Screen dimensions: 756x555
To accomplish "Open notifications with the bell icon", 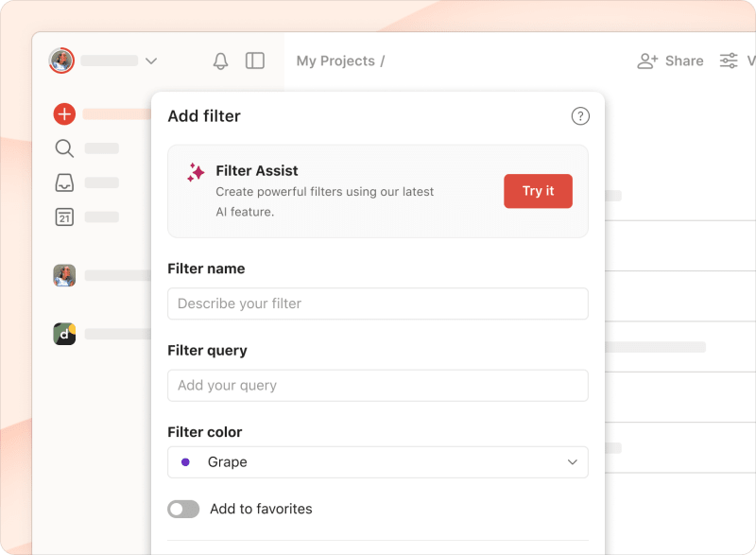I will 220,61.
